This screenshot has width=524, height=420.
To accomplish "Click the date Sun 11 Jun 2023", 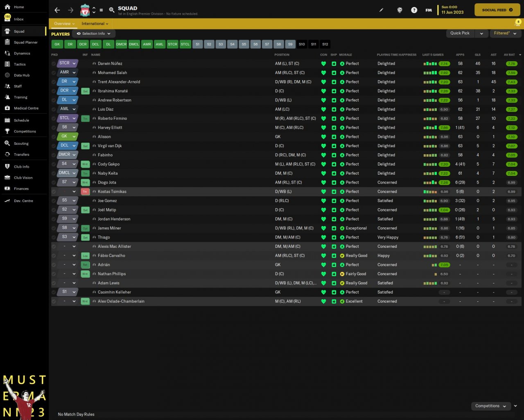I will (452, 10).
